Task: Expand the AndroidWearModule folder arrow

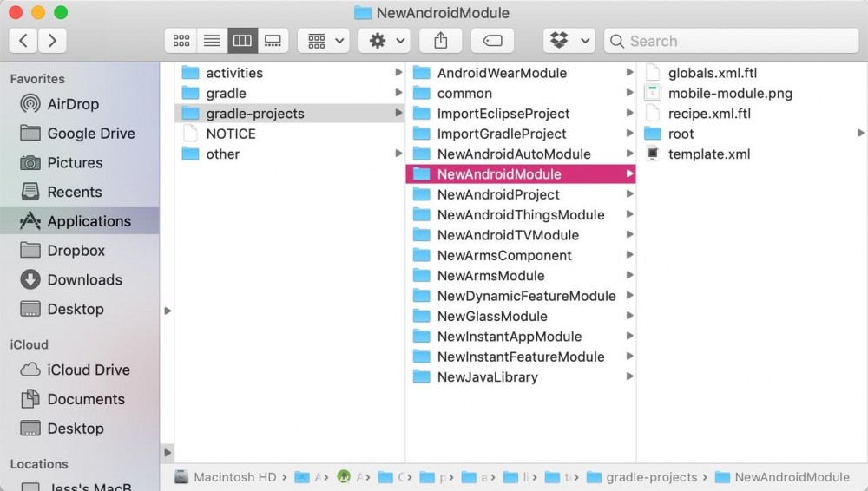Action: (x=629, y=73)
